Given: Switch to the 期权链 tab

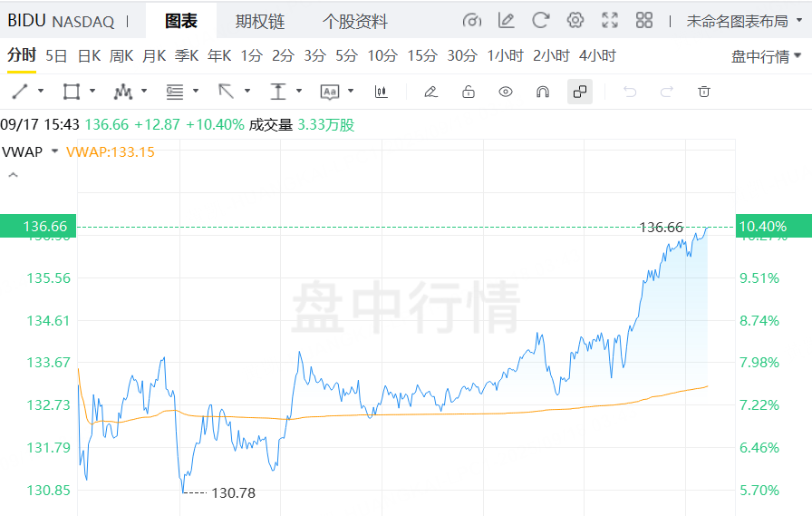Looking at the screenshot, I should click(259, 21).
